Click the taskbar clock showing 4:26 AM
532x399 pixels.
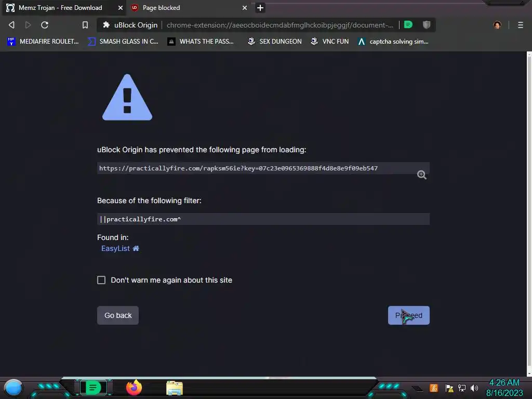(504, 388)
